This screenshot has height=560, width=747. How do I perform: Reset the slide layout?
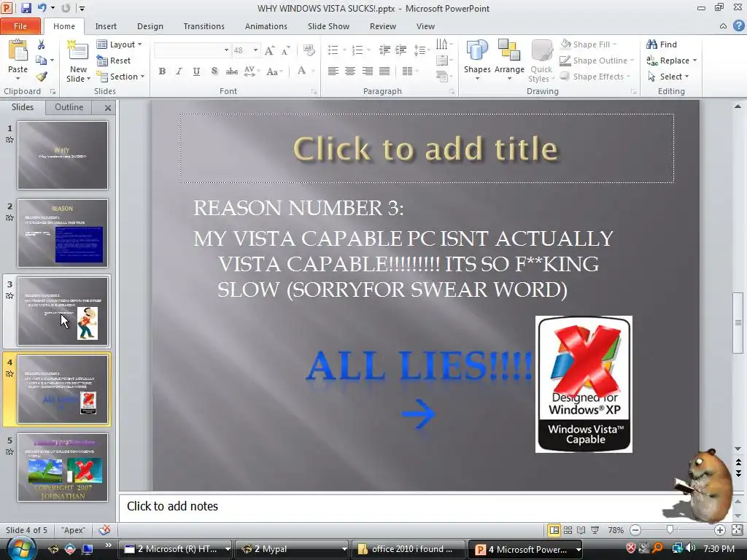pos(113,61)
